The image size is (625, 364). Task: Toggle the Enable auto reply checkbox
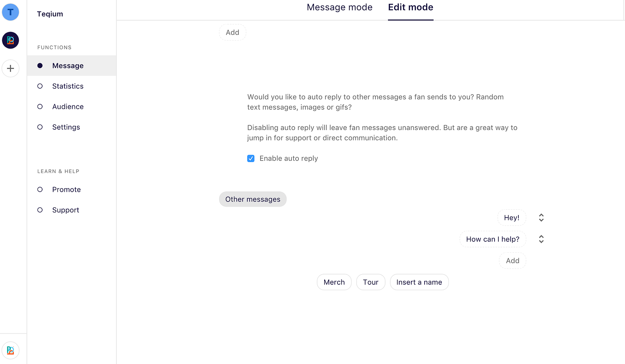point(251,159)
